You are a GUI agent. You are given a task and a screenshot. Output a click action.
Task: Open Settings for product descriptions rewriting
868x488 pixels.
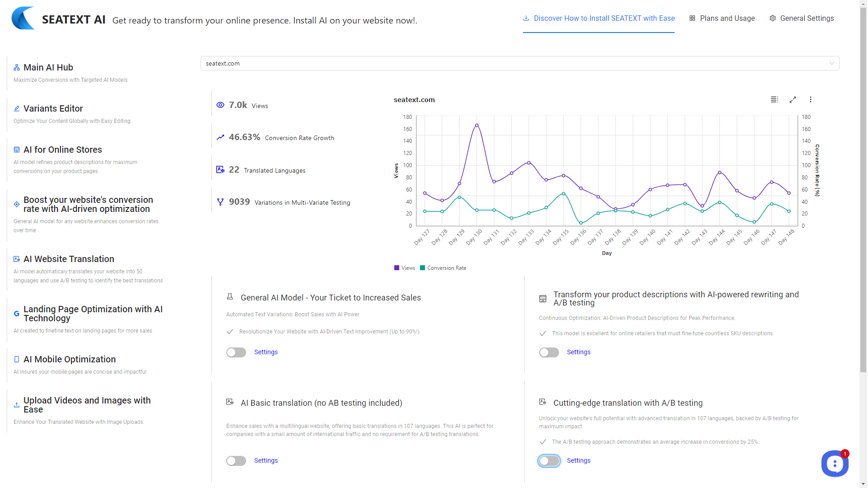[579, 352]
